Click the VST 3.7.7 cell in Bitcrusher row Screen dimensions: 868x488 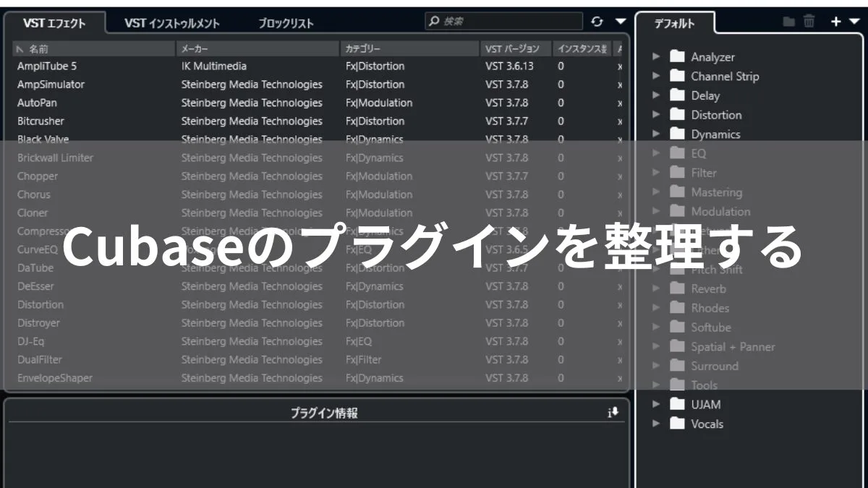(x=506, y=121)
